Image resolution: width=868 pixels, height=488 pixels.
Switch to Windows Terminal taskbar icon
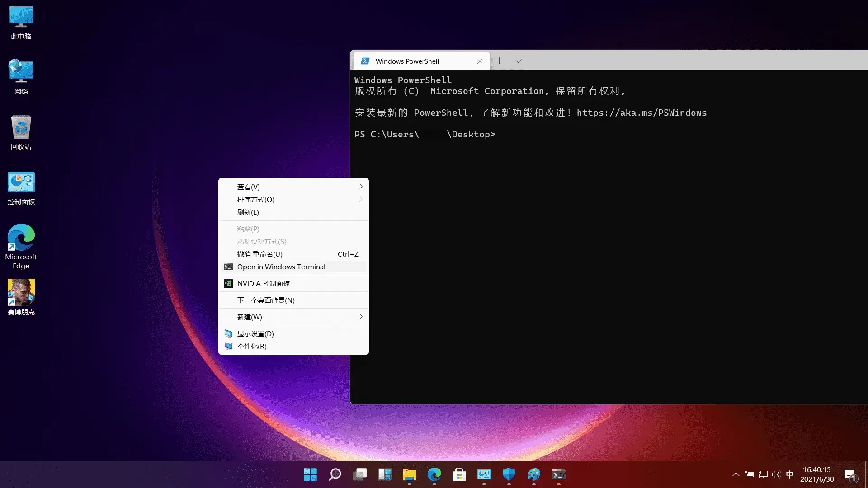coord(559,474)
